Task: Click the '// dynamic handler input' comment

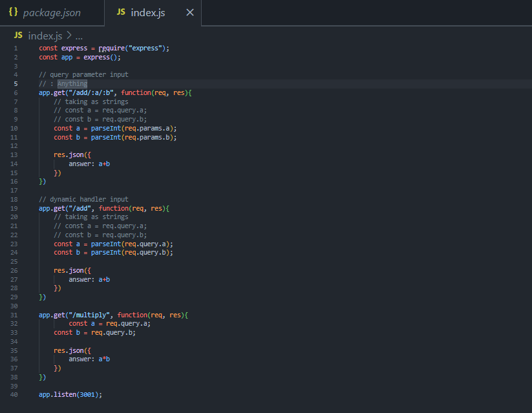Action: click(83, 199)
